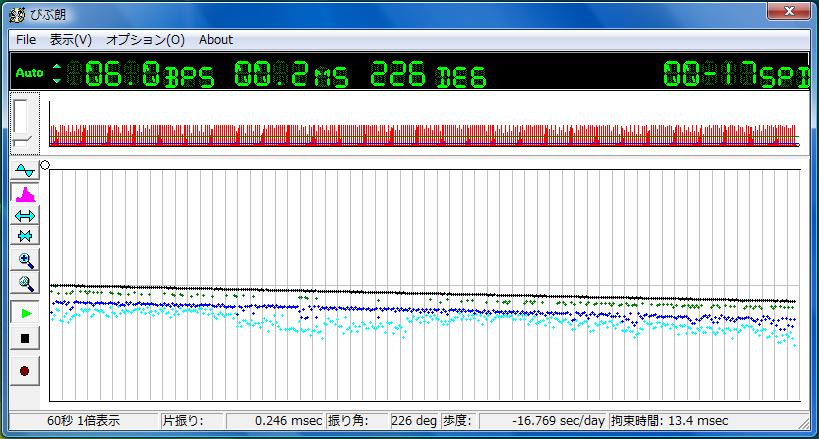Click the down arrow next to Auto
Image resolution: width=819 pixels, height=439 pixels.
point(57,80)
